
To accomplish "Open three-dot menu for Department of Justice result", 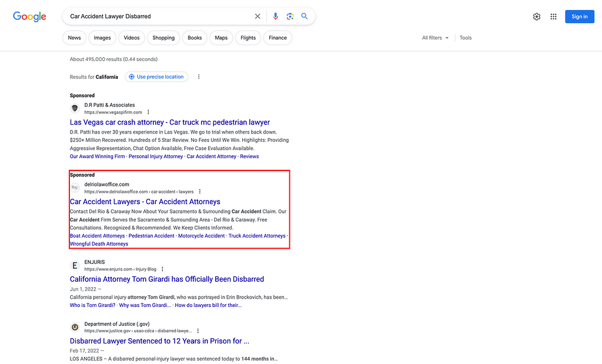I will pyautogui.click(x=198, y=330).
